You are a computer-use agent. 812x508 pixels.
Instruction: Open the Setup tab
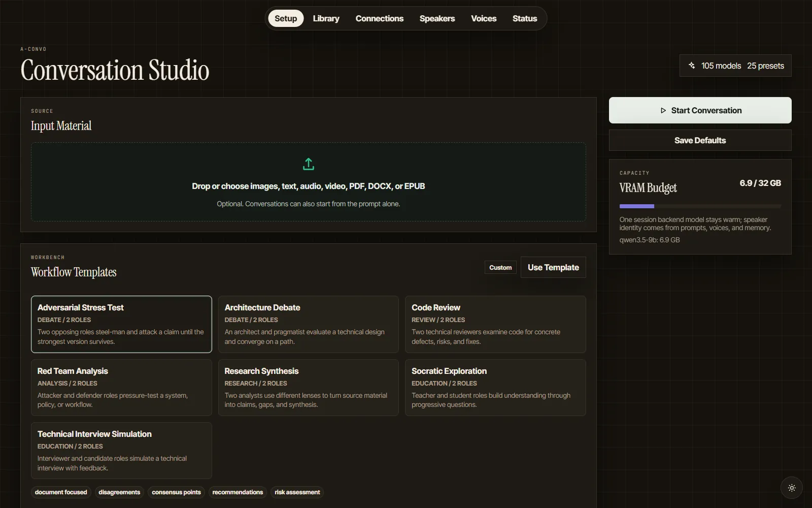click(x=286, y=18)
